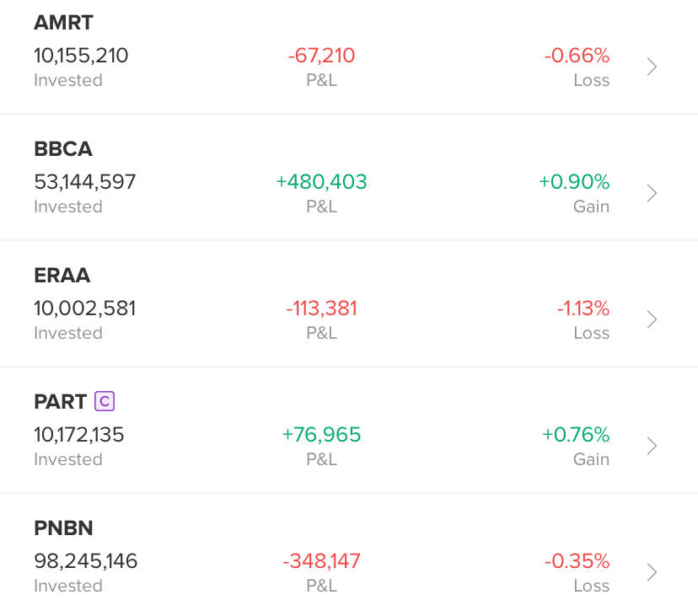Screen dimensions: 698x616
Task: Click the purple C badge beside PART
Action: [x=105, y=401]
